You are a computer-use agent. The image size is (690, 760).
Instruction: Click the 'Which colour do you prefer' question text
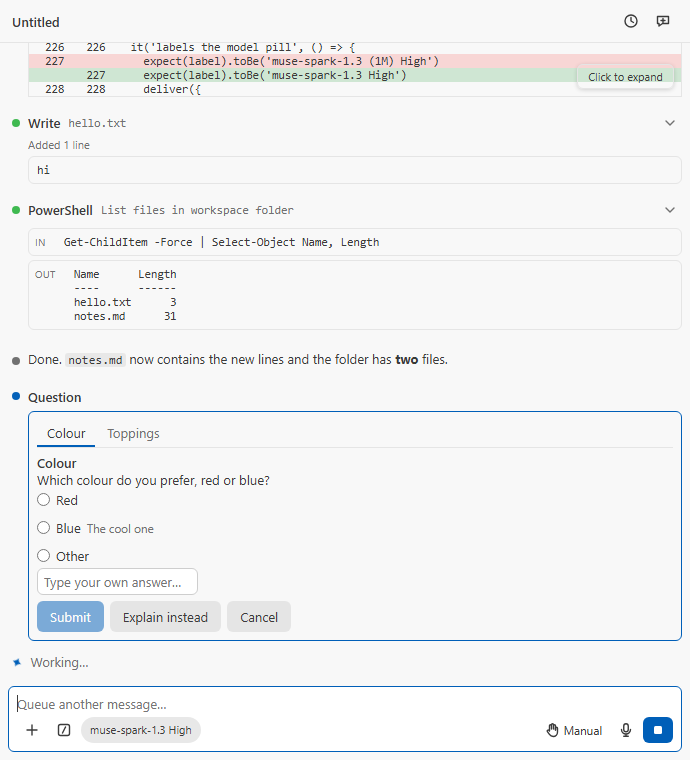coord(153,480)
